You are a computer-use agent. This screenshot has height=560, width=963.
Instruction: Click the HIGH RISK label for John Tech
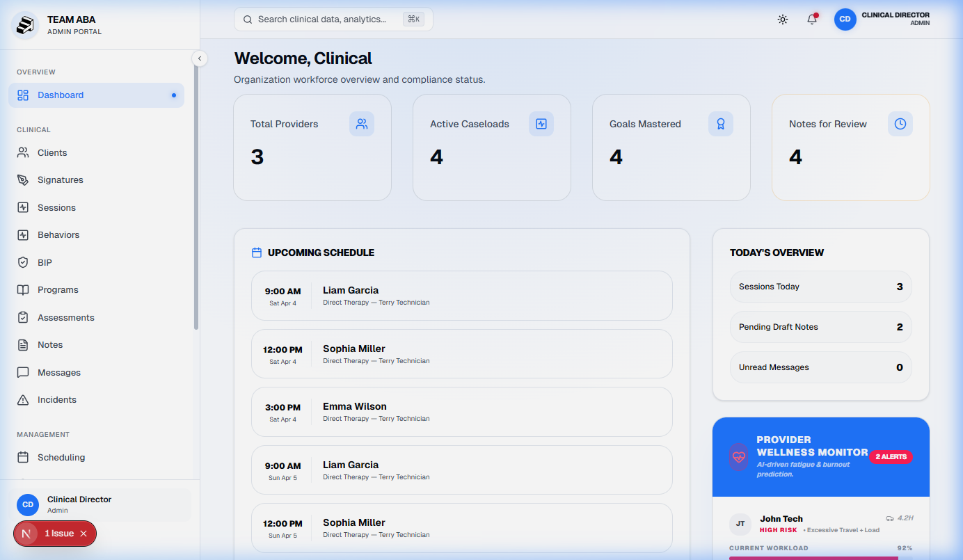(x=779, y=530)
